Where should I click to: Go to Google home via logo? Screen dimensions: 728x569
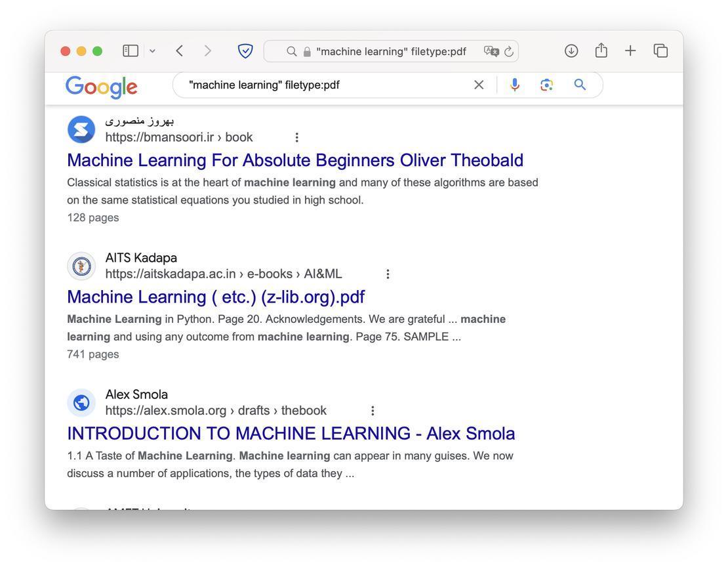tap(101, 87)
